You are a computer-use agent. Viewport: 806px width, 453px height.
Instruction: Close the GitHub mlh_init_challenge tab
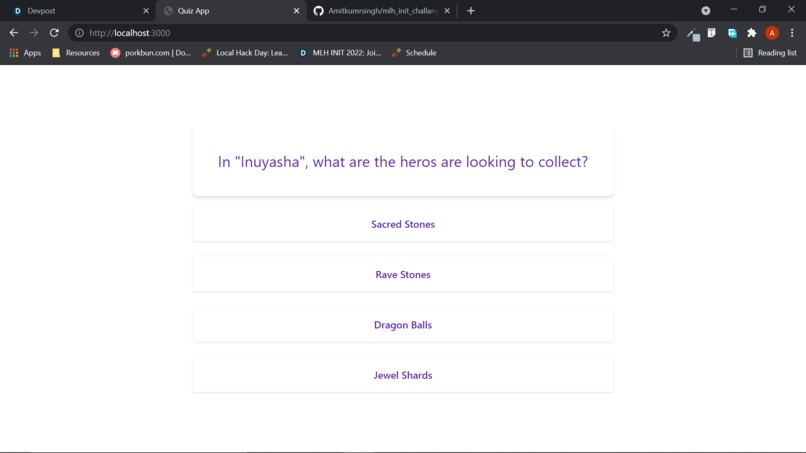pos(447,11)
